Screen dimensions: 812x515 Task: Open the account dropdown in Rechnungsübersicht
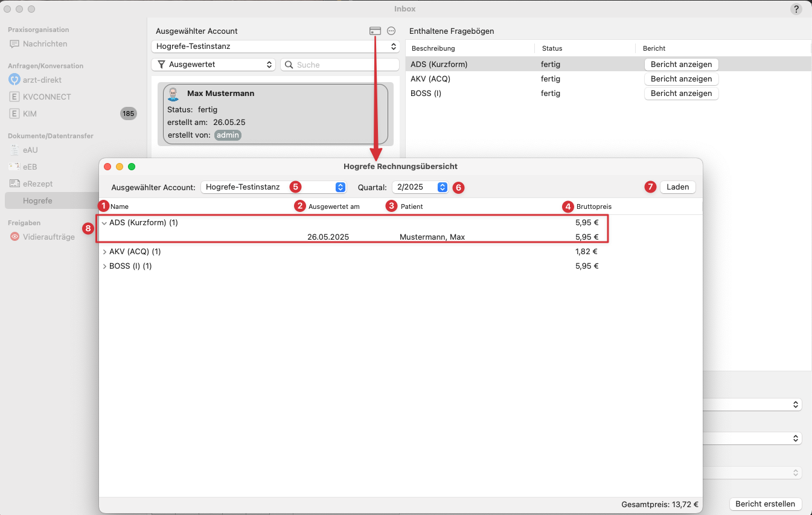273,187
